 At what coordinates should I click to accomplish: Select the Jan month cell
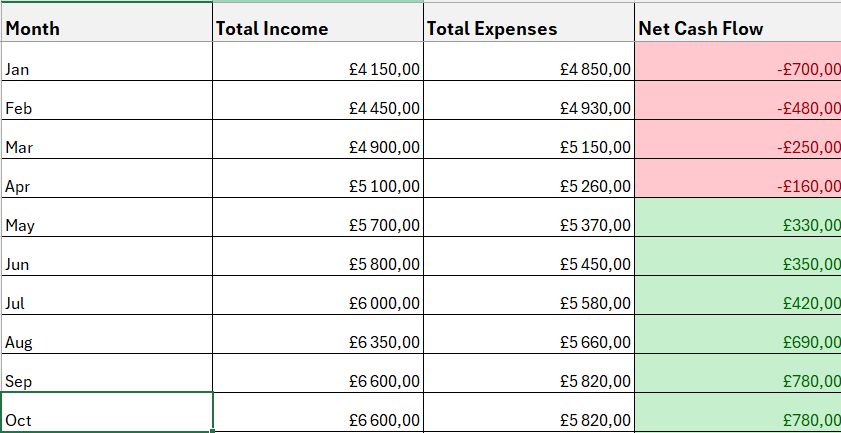point(106,69)
